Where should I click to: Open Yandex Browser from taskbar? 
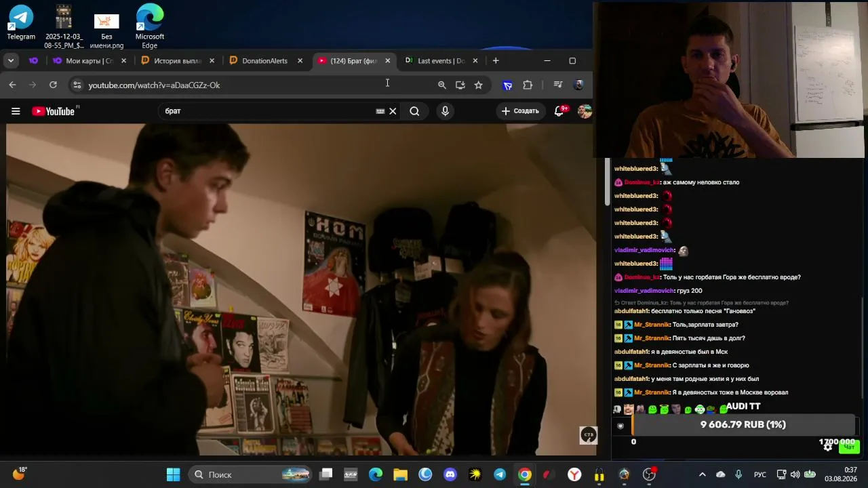coord(574,474)
